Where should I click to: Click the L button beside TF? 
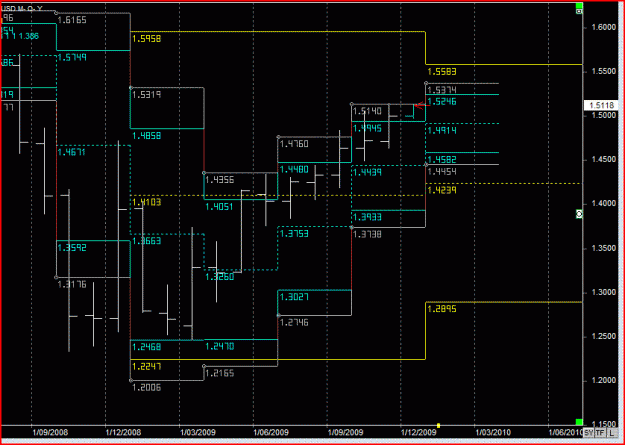(612, 433)
